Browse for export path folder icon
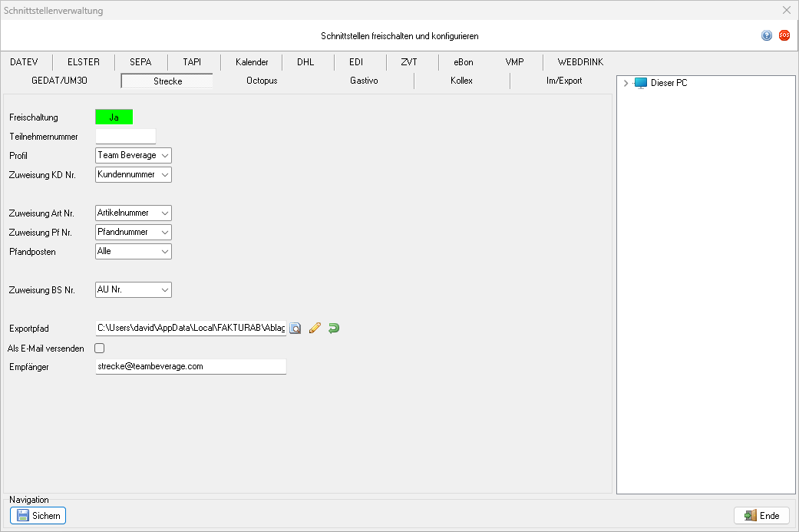This screenshot has width=799, height=532. point(295,329)
